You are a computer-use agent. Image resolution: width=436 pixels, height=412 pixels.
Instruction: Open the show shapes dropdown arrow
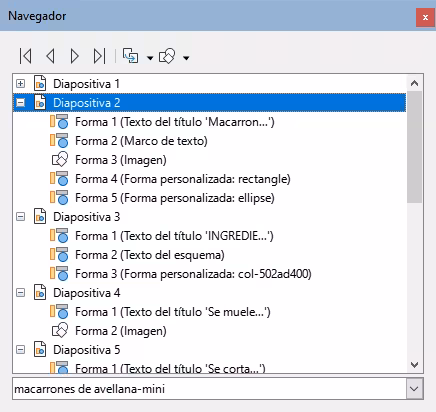point(186,58)
